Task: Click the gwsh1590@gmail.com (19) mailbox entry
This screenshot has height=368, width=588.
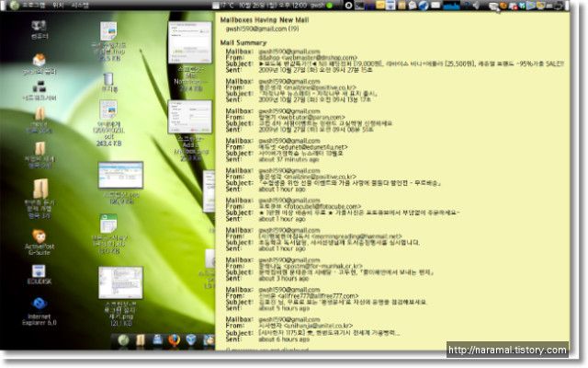Action: pyautogui.click(x=262, y=29)
